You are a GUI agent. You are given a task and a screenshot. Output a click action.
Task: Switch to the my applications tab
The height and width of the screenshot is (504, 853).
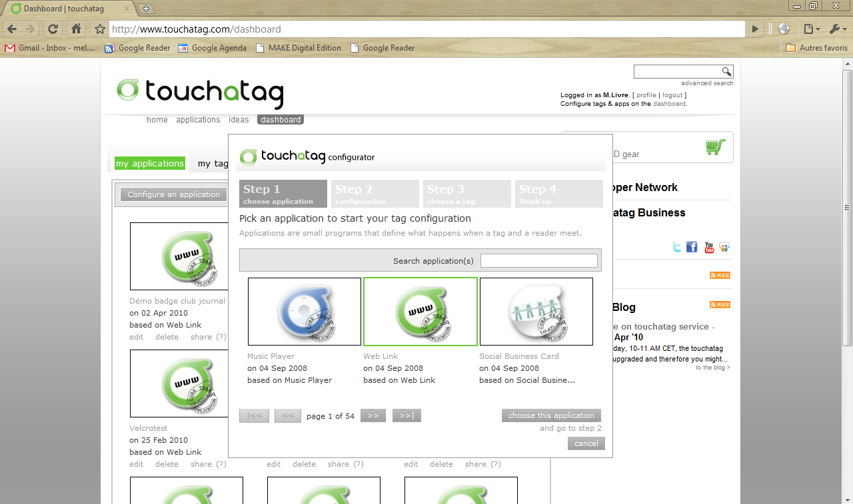click(x=150, y=163)
